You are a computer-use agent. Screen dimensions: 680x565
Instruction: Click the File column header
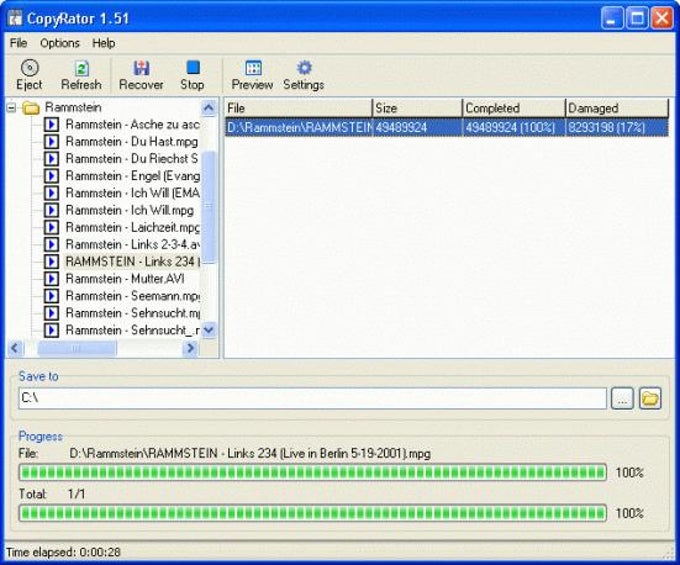tap(298, 108)
